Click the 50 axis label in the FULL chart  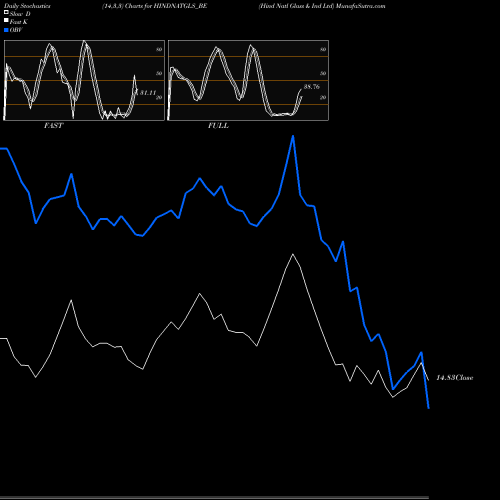pos(323,73)
